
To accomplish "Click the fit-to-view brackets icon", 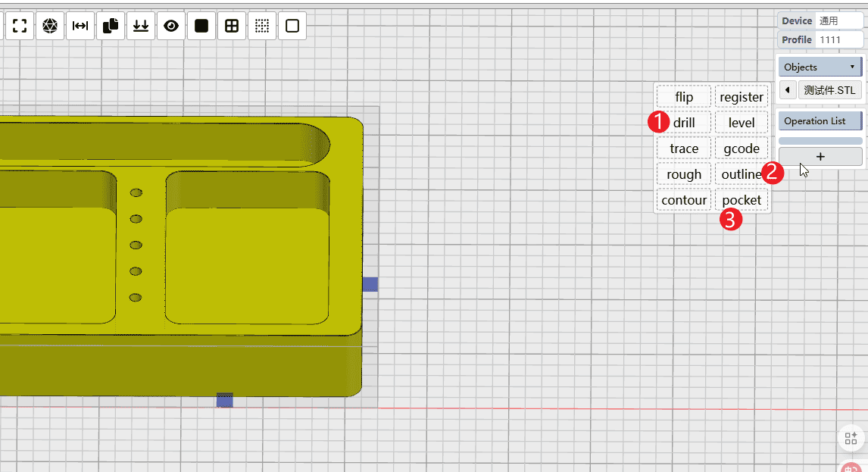I will tap(20, 26).
